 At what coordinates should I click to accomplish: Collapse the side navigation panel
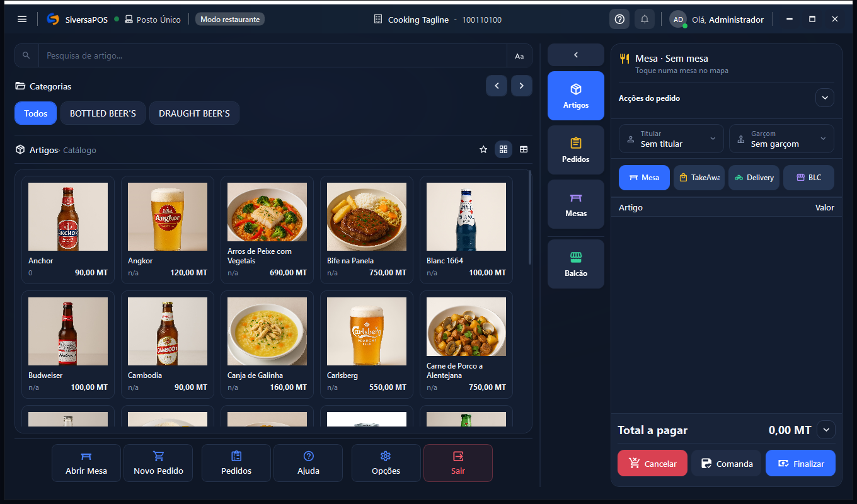(x=576, y=55)
